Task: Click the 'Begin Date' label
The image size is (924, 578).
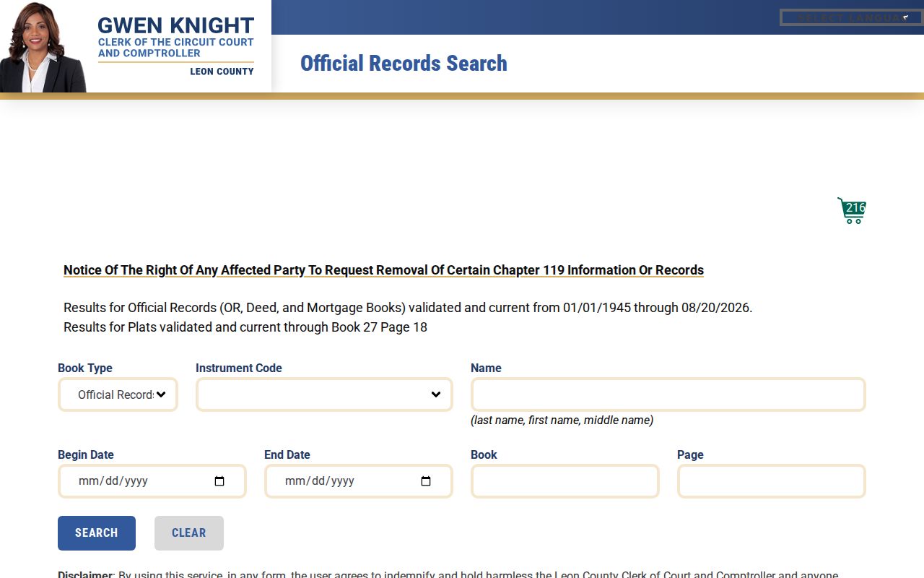Action: tap(86, 454)
